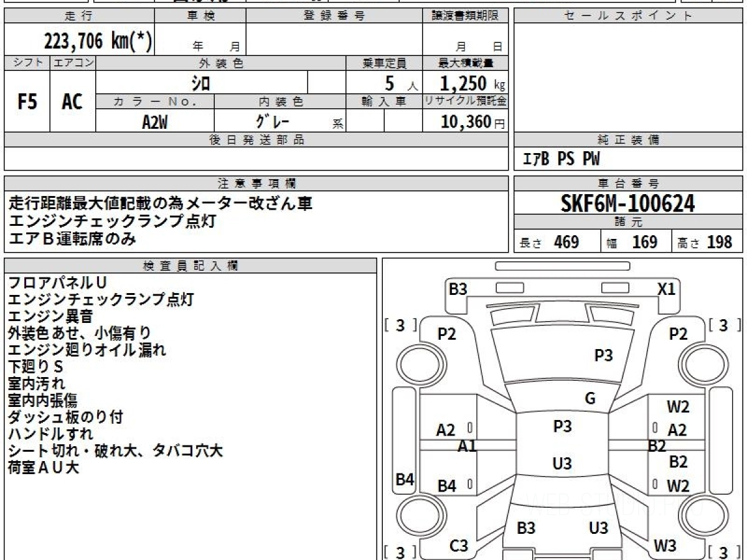Click the interior color value "グレー"
Viewport: 747px width, 560px height.
tap(273, 121)
